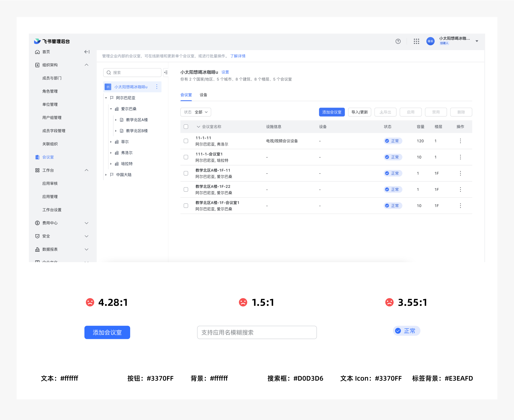Click the 导入/更新 button
This screenshot has height=420, width=514.
360,112
